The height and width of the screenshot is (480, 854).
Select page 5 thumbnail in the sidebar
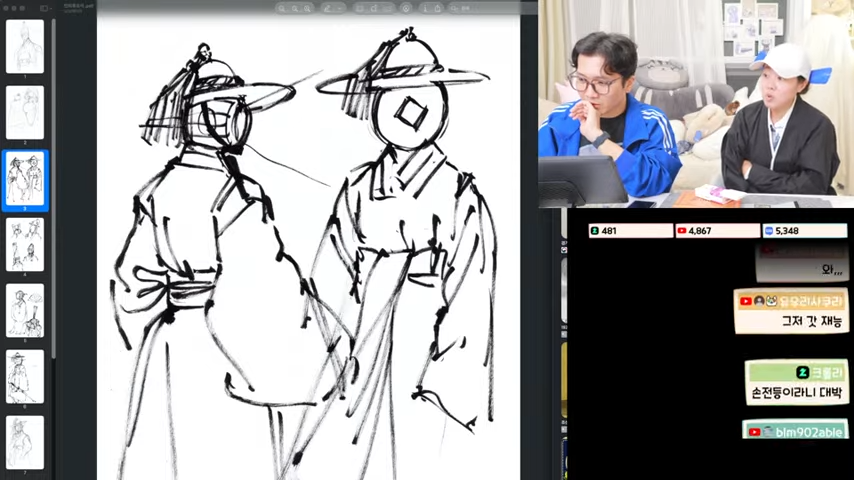click(x=25, y=311)
